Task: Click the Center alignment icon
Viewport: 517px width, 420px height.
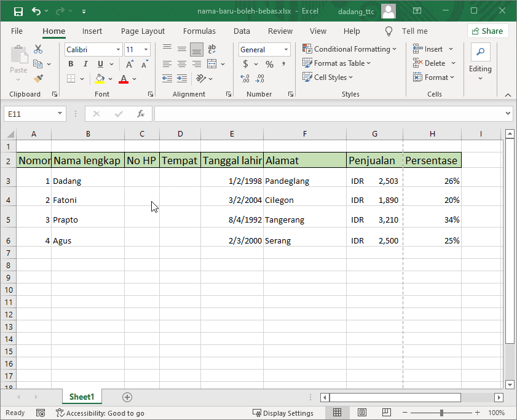Action: click(x=181, y=63)
